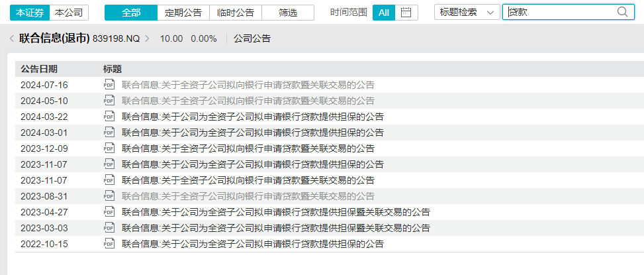Open 2024-03-22 loan guarantee announcement title

(x=253, y=117)
